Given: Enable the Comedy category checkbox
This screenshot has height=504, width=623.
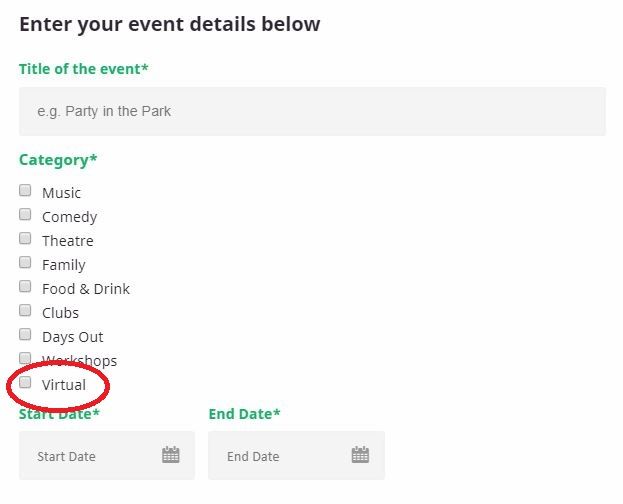Looking at the screenshot, I should click(x=25, y=214).
